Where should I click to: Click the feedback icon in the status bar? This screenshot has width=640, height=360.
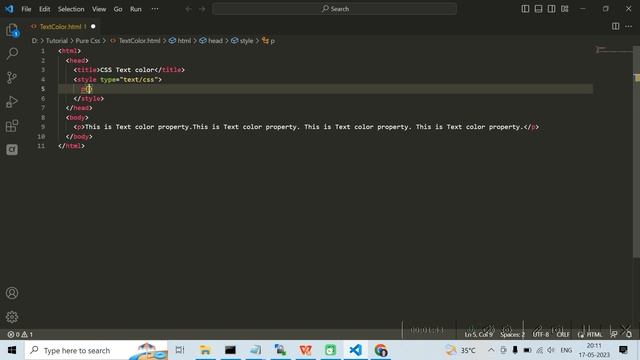614,335
